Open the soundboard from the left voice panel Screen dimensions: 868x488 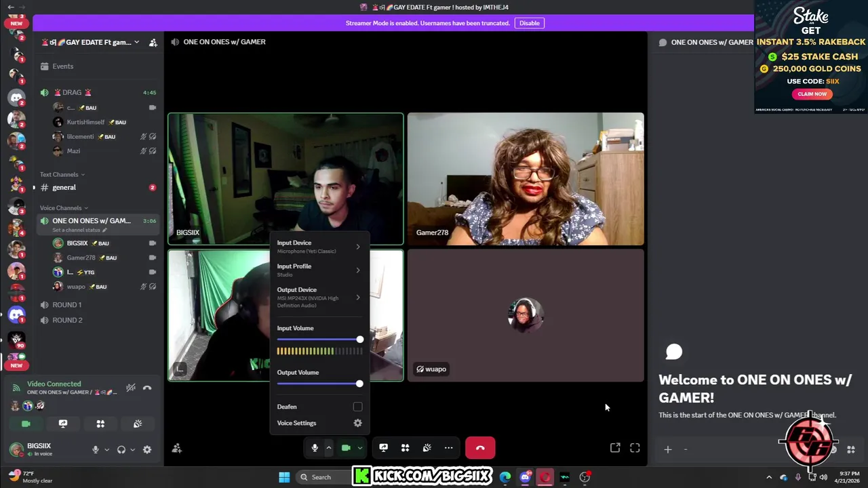click(x=138, y=424)
